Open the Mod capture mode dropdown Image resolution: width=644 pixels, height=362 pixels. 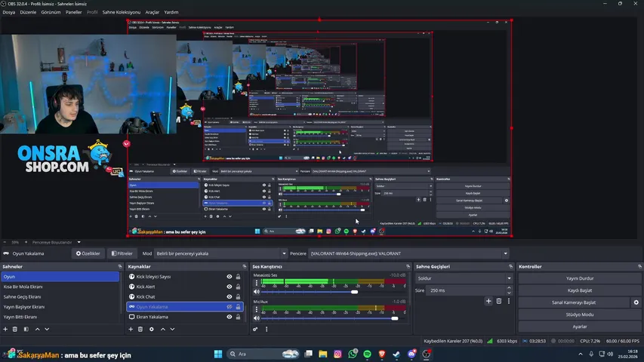coord(220,253)
